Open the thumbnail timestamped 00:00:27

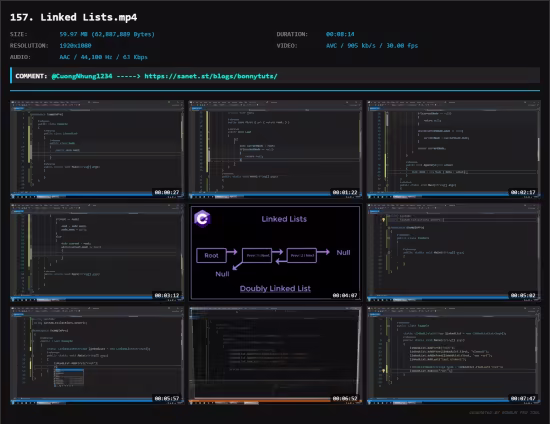(97, 149)
